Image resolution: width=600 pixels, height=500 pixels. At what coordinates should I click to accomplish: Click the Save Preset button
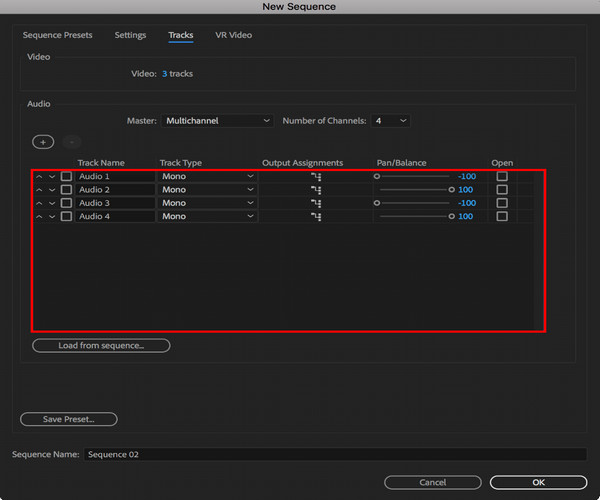pos(69,419)
